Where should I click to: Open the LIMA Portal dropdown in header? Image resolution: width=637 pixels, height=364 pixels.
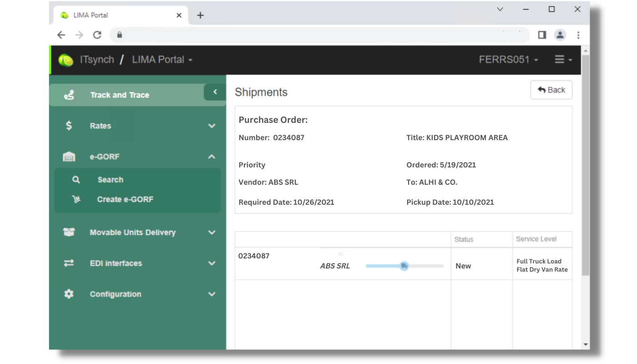(162, 60)
